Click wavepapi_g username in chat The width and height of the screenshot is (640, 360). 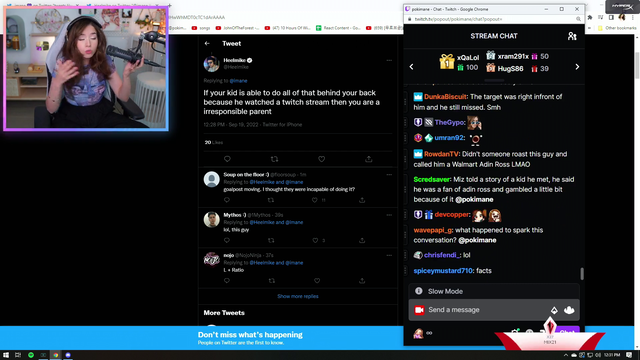(x=433, y=230)
